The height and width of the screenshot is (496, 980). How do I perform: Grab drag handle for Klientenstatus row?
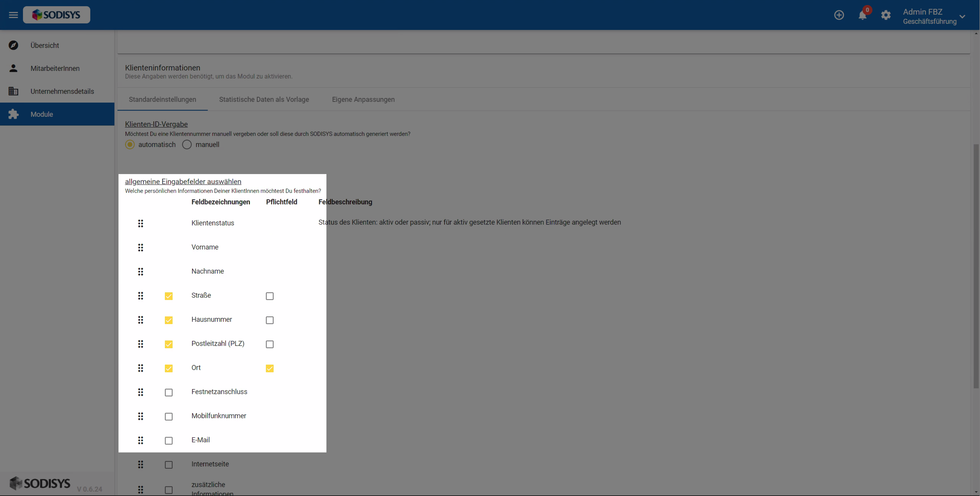pyautogui.click(x=140, y=223)
